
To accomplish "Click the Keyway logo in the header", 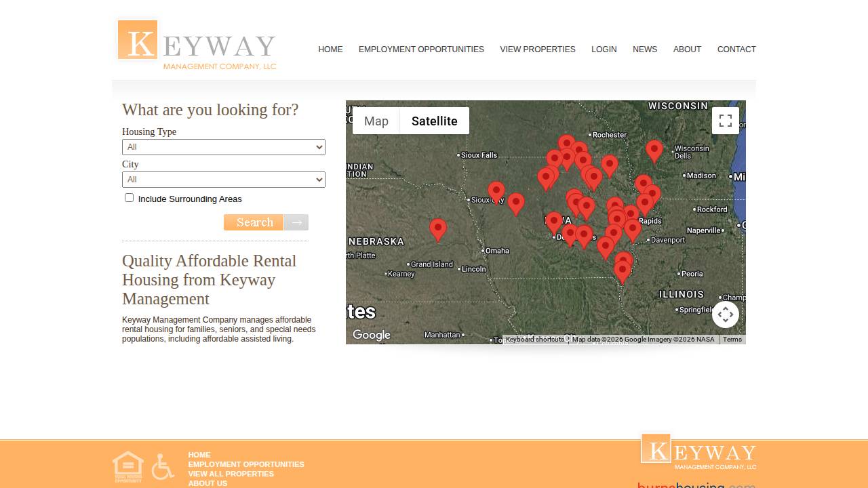I will [197, 45].
